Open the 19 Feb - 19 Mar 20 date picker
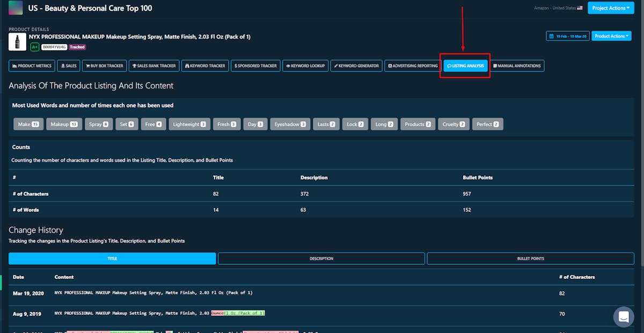Viewport: 644px width, 333px height. pyautogui.click(x=568, y=36)
